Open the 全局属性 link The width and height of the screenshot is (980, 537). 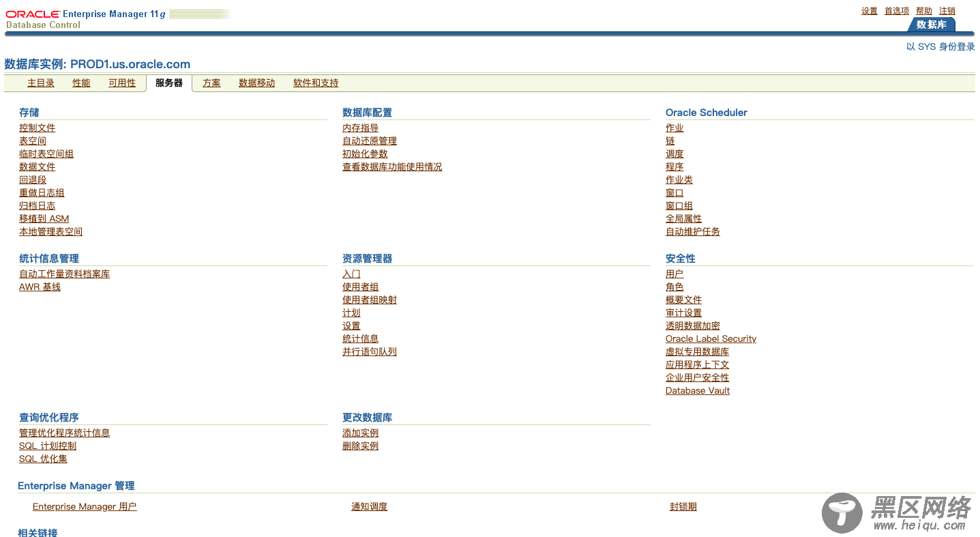pos(684,219)
